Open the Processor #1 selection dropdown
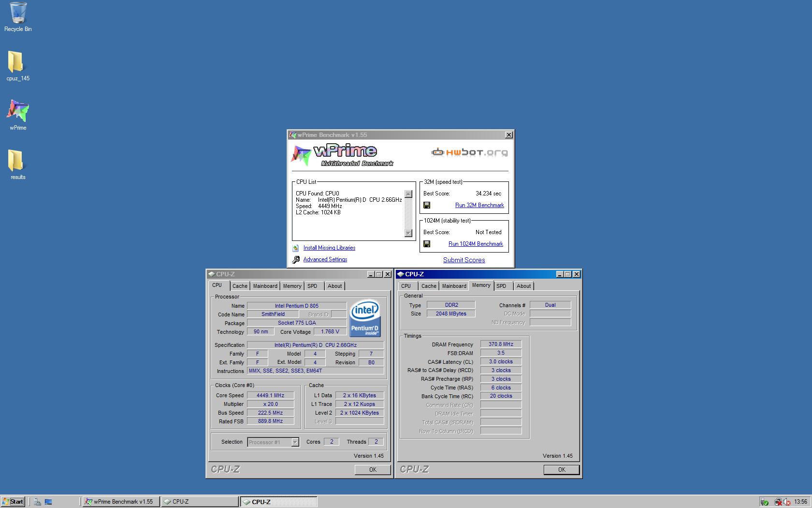Viewport: 812px width, 508px height. pos(295,442)
